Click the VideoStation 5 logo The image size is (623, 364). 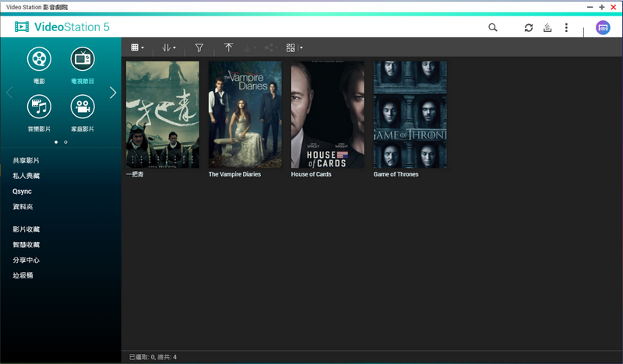(62, 27)
